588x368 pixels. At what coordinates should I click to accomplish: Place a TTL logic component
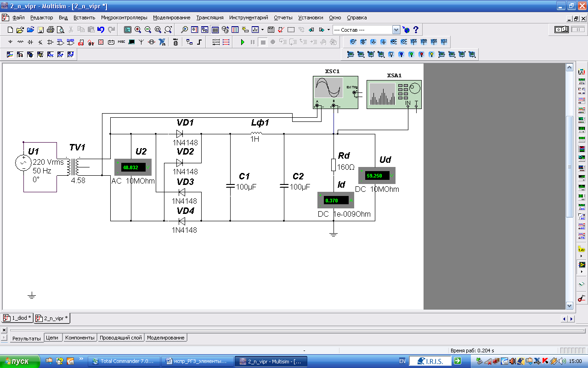(61, 42)
